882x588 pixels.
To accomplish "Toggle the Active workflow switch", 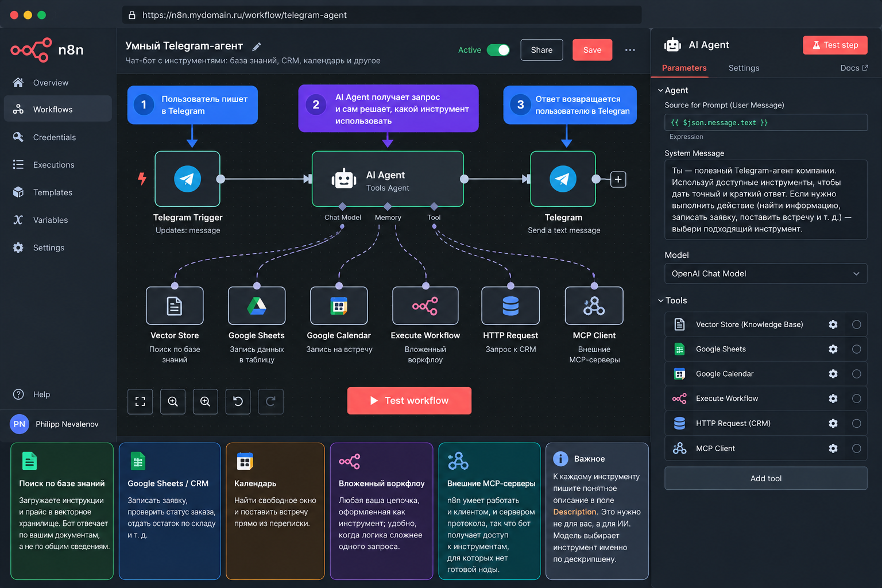I will (x=498, y=50).
